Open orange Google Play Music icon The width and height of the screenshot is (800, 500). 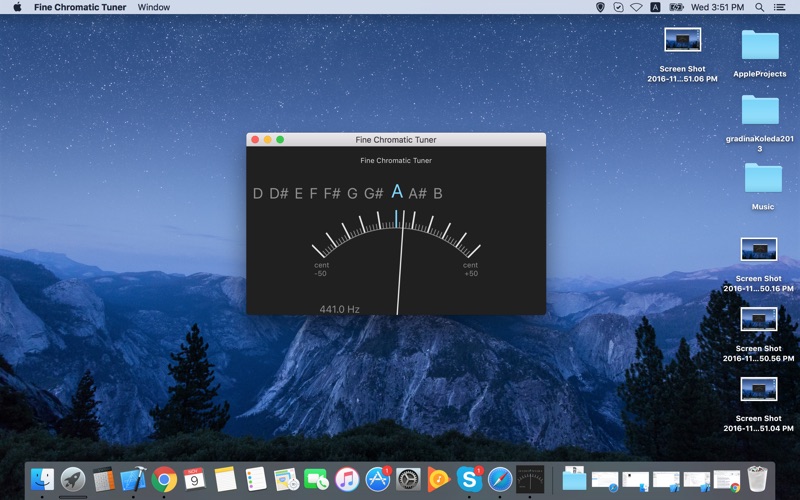point(439,480)
